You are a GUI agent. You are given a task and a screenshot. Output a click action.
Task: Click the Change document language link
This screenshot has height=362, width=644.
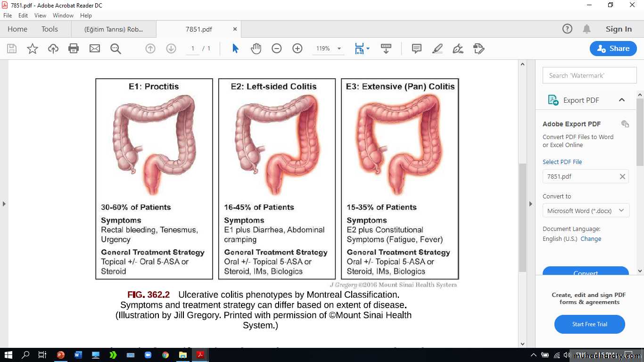pyautogui.click(x=591, y=239)
